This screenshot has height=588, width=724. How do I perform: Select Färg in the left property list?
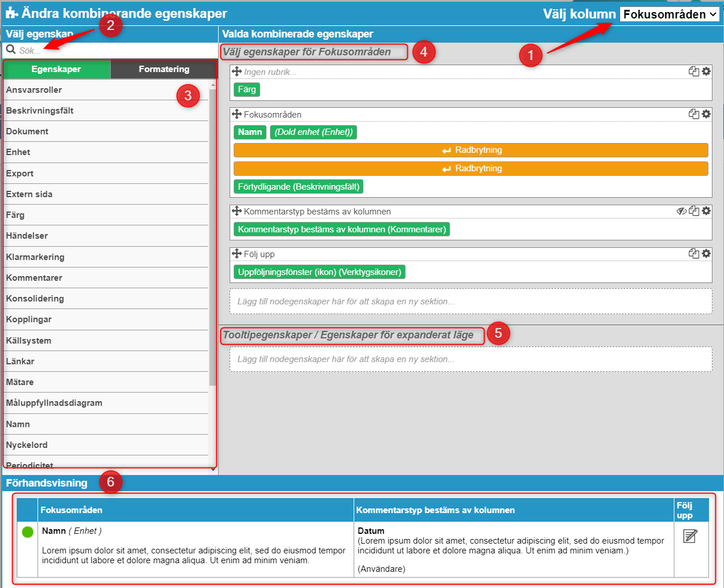tap(106, 215)
